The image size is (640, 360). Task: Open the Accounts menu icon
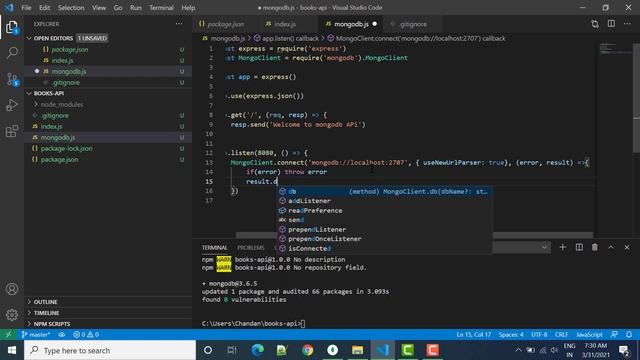pyautogui.click(x=12, y=289)
